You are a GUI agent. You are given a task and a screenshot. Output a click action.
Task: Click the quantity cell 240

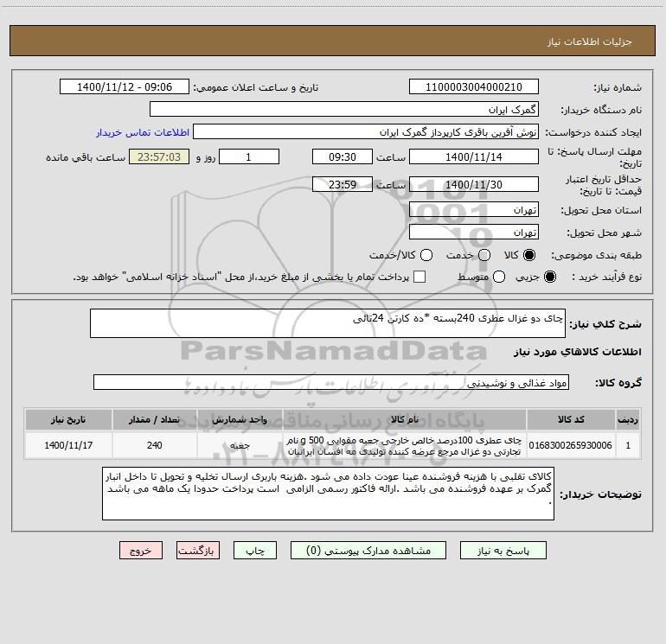(x=155, y=445)
